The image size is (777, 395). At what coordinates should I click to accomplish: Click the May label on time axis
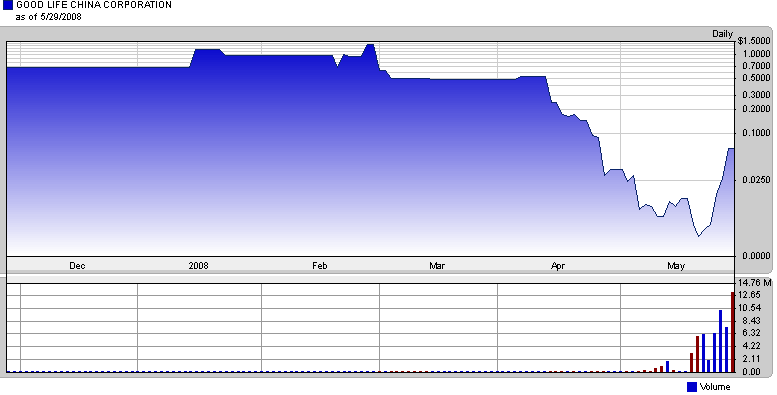point(676,266)
